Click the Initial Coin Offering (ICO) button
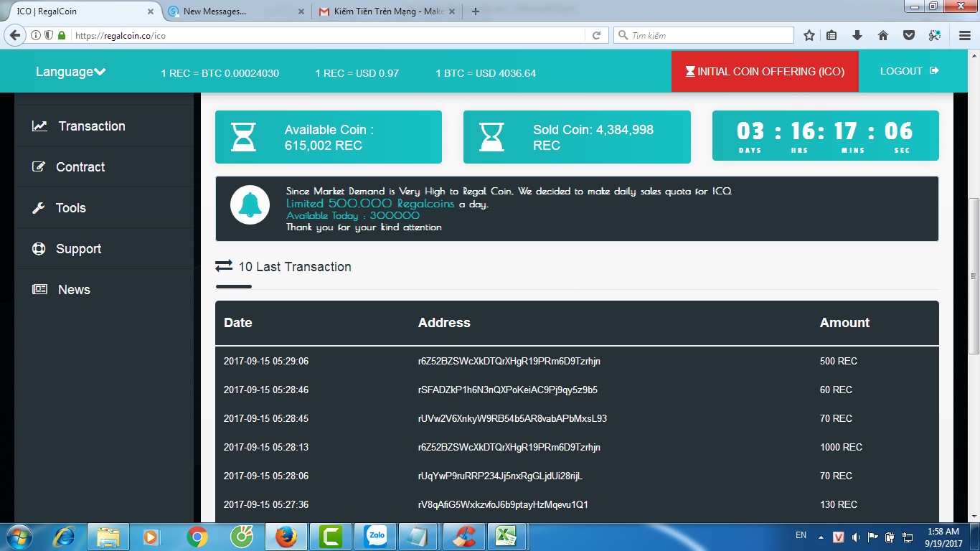 tap(765, 72)
